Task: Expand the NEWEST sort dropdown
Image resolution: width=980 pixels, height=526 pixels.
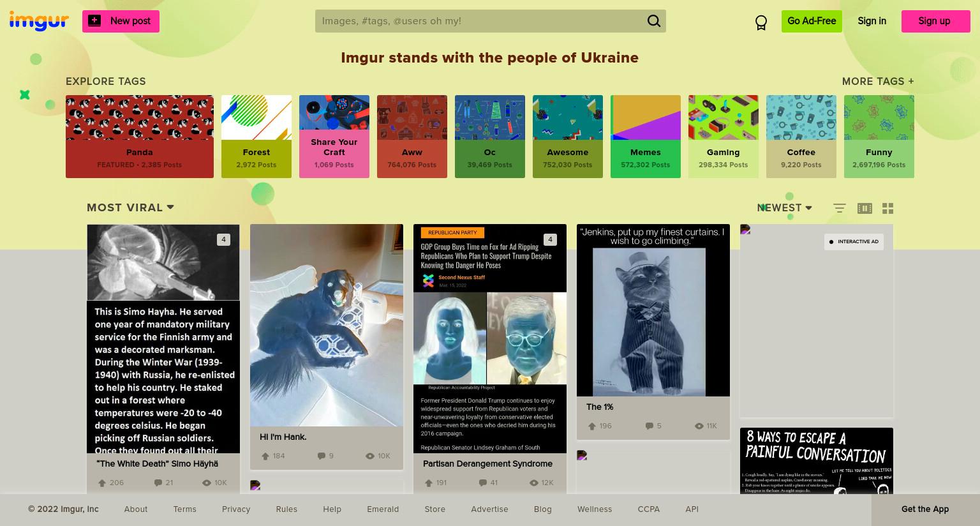Action: [784, 207]
